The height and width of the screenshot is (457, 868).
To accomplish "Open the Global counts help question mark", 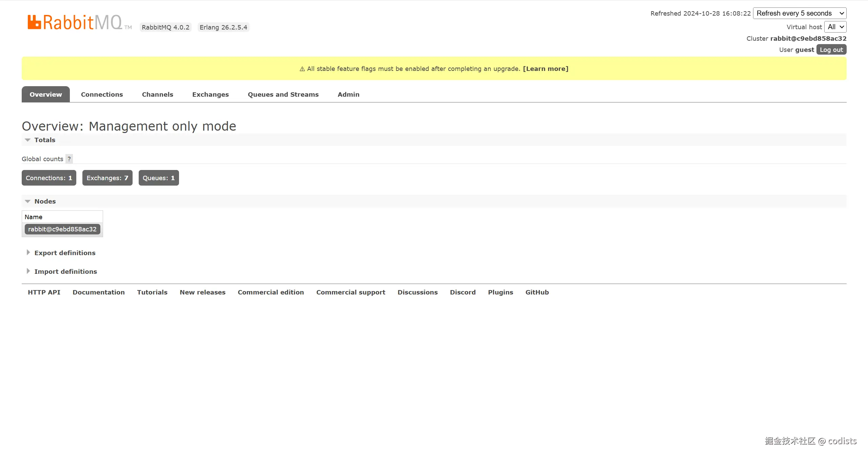I will click(69, 159).
